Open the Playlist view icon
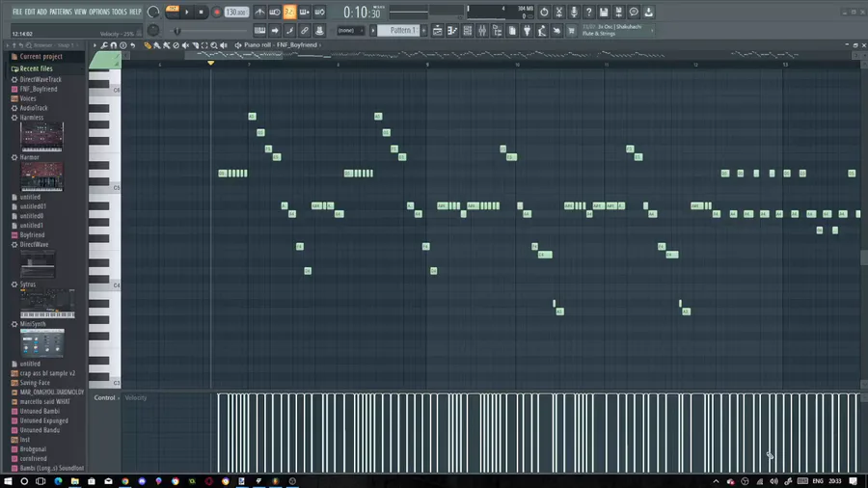 (437, 31)
